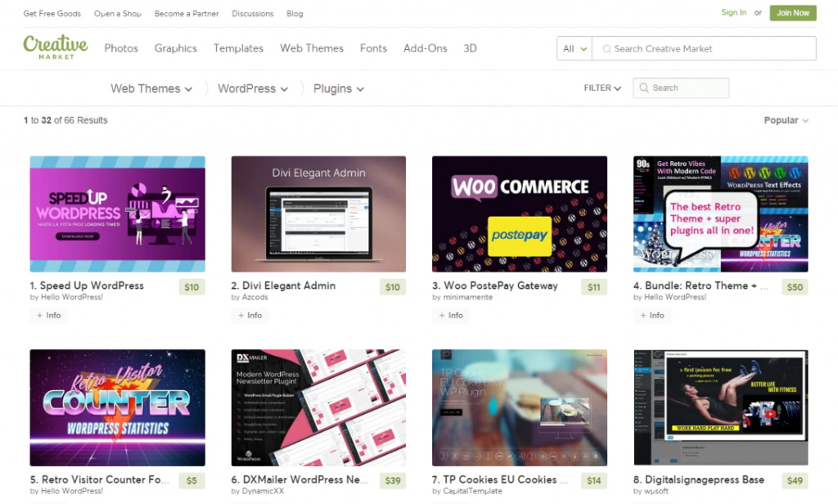Expand Info for Speed Up WordPress
This screenshot has width=838, height=504.
[x=48, y=315]
